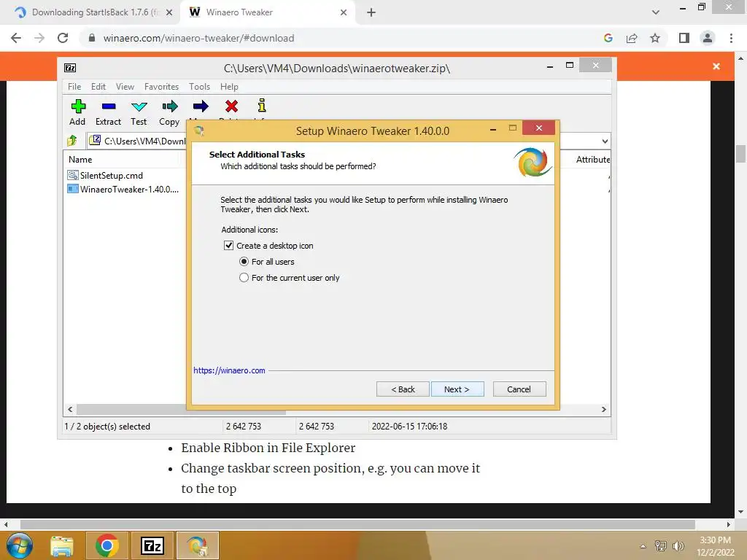The image size is (747, 560).
Task: Open File Explorer from the taskbar
Action: (63, 545)
